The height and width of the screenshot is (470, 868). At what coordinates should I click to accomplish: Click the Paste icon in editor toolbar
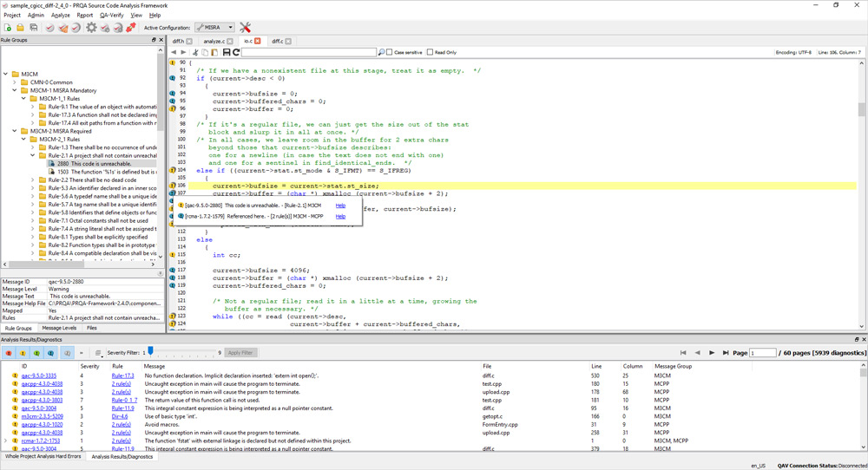tap(214, 53)
